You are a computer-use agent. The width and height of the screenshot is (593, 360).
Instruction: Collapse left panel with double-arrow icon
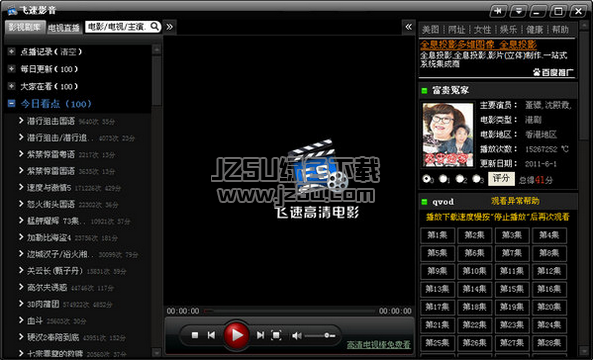169,27
